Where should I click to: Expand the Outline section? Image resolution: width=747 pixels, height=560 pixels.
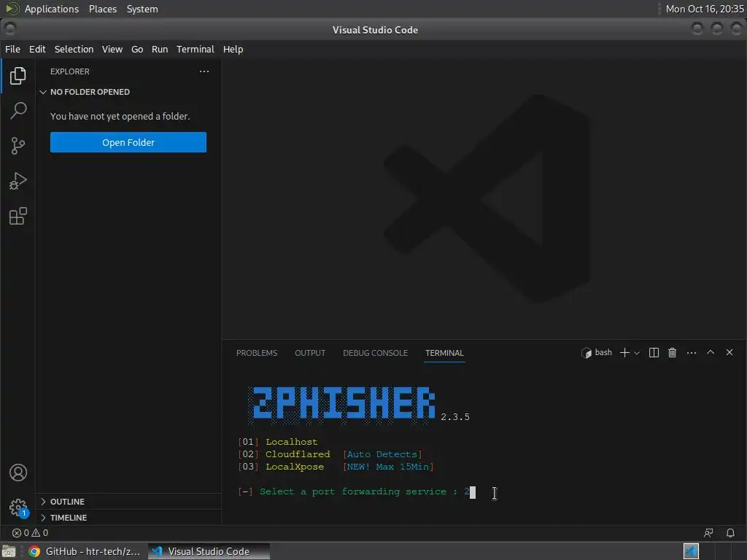point(128,502)
